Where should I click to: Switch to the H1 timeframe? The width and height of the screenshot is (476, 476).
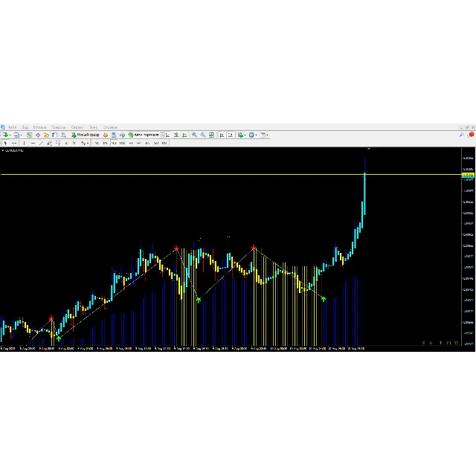coord(131,143)
